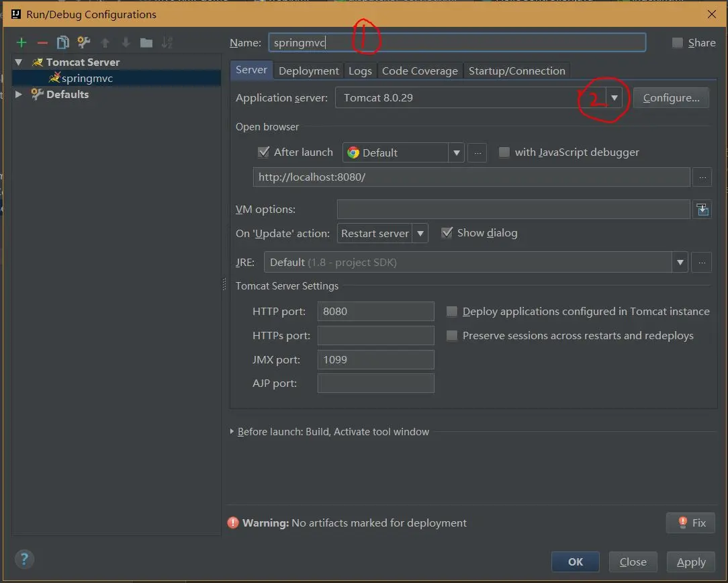This screenshot has width=728, height=583.
Task: Click the Fix button
Action: click(690, 523)
